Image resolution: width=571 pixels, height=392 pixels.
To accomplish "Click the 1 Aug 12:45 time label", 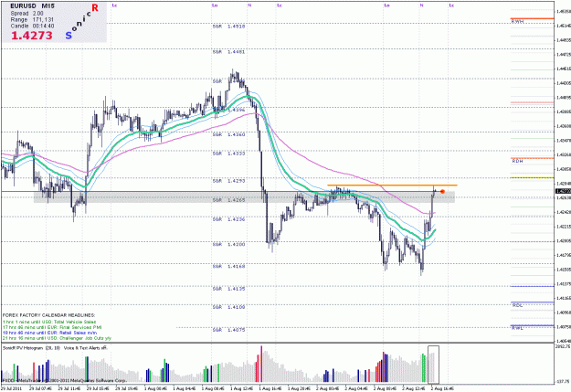I will point(242,388).
